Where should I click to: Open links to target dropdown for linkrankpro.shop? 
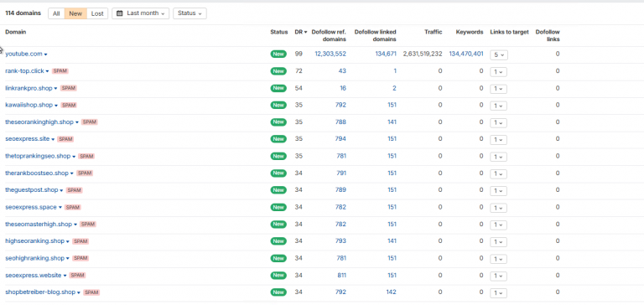(x=499, y=89)
